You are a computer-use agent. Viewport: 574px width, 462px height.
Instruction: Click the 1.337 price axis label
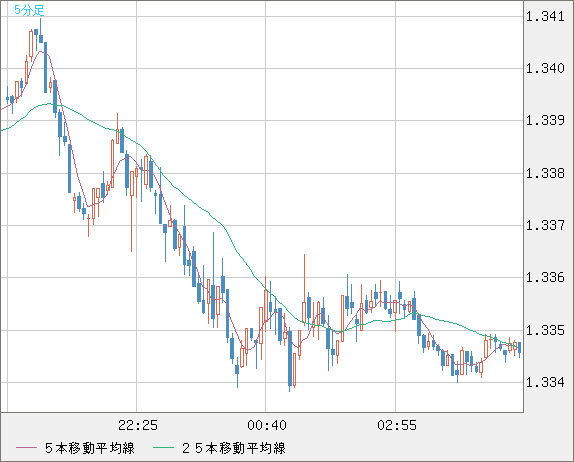[x=545, y=225]
